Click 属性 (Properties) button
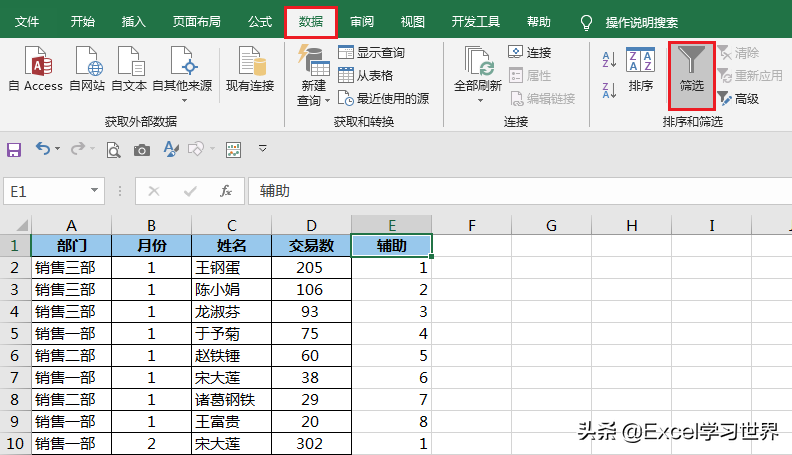 point(529,76)
